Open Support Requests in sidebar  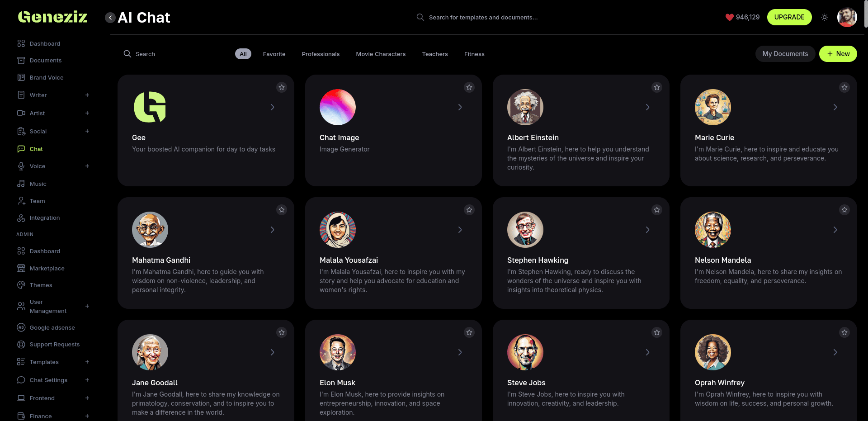pos(54,345)
